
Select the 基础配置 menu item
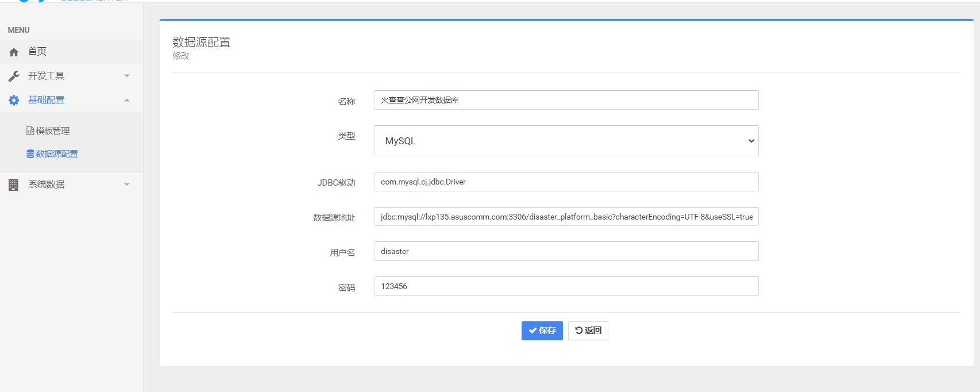point(71,100)
